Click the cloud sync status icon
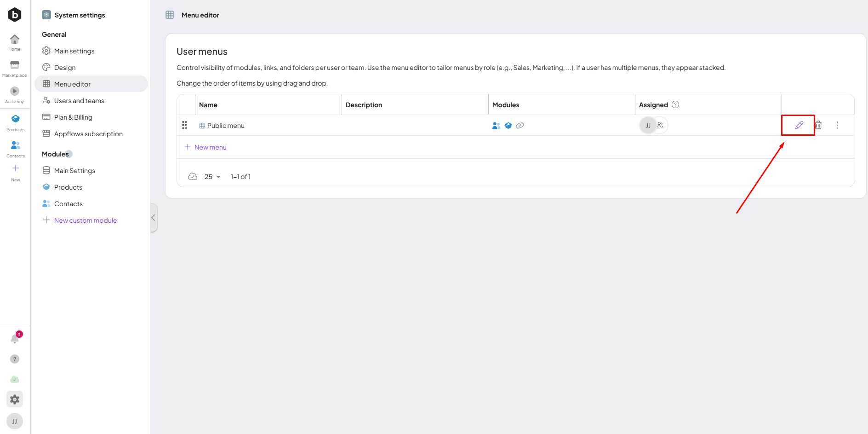Screen dimensions: 868x434 tap(15, 379)
